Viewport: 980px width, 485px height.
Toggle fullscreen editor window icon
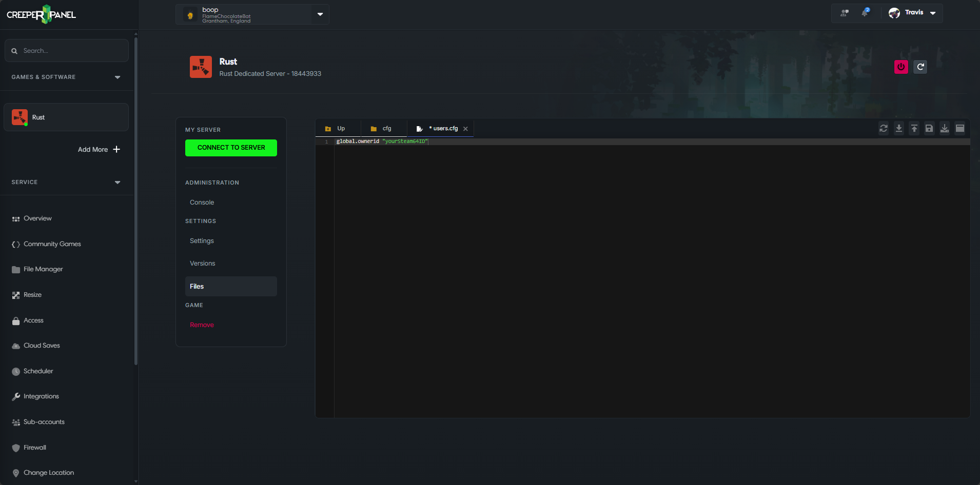coord(960,129)
